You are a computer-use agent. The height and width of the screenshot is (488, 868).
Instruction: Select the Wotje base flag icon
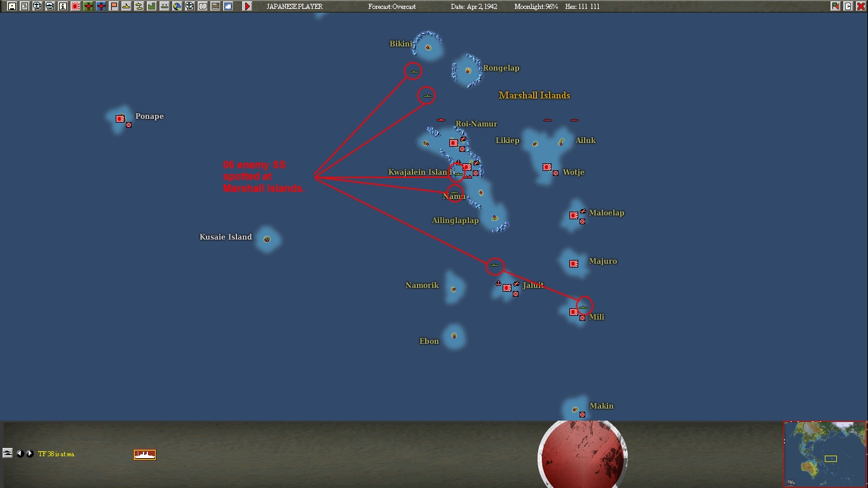click(547, 167)
